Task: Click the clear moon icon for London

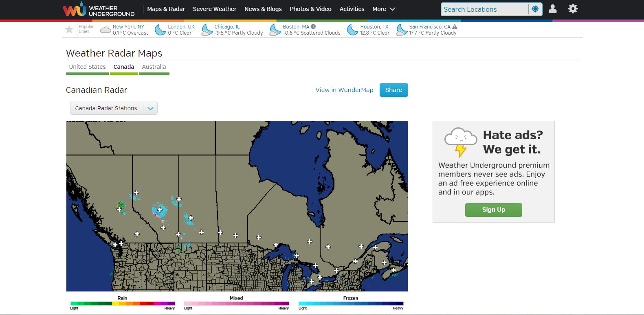Action: coord(160,30)
